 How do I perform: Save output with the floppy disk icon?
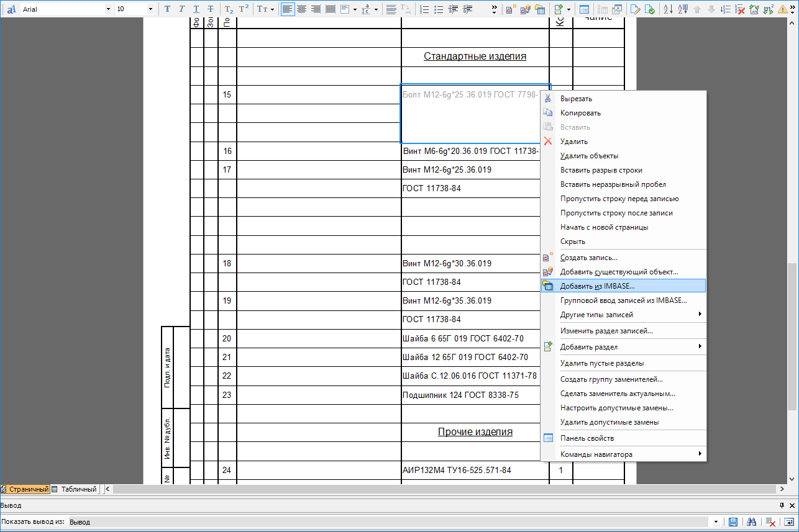[x=733, y=522]
